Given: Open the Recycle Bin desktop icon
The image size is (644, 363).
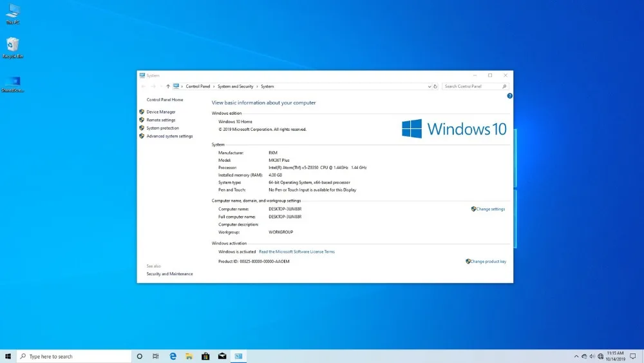Looking at the screenshot, I should 13,48.
